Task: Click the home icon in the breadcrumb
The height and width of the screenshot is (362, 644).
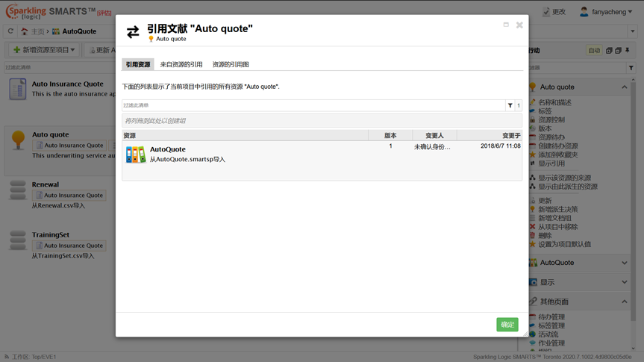Action: coord(25,31)
